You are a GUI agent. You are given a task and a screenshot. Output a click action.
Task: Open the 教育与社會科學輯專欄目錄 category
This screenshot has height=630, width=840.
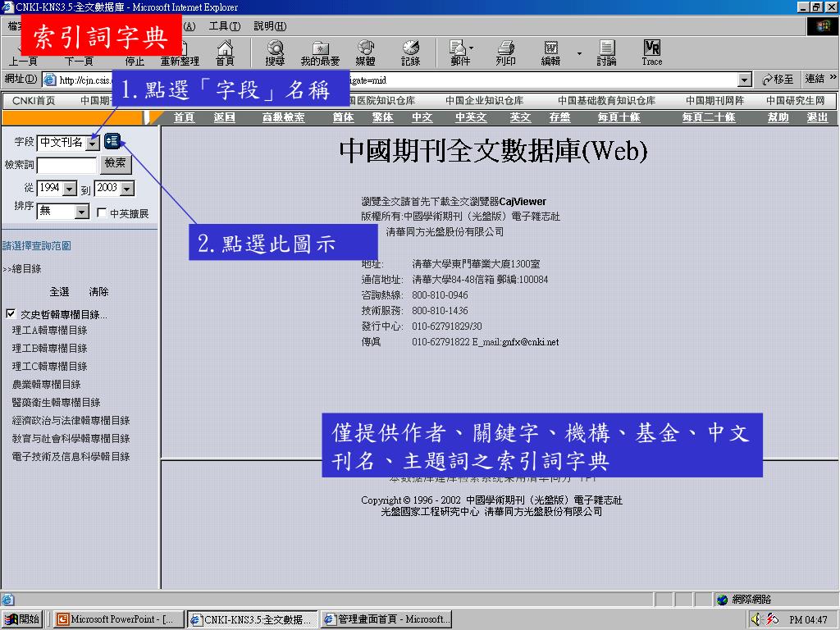click(x=71, y=438)
